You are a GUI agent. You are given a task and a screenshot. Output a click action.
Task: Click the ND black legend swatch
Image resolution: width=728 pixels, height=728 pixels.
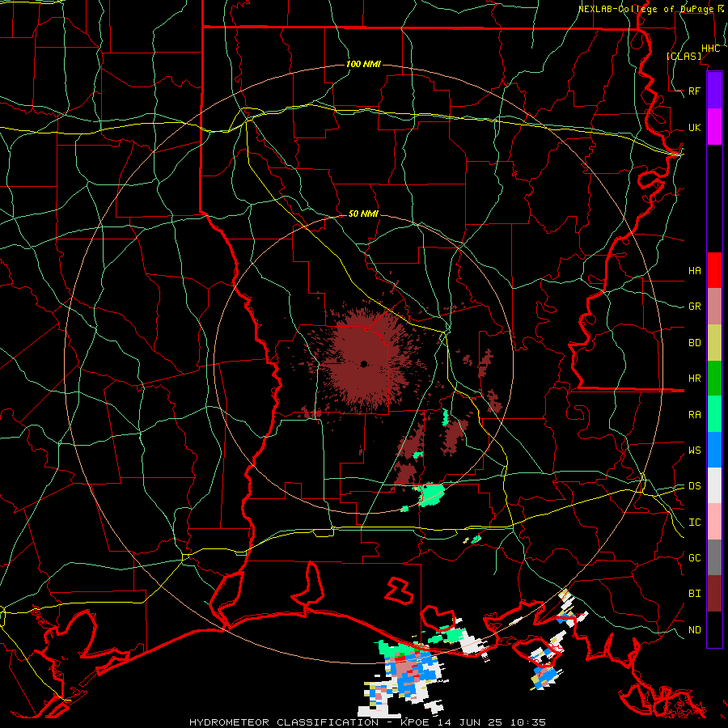714,629
